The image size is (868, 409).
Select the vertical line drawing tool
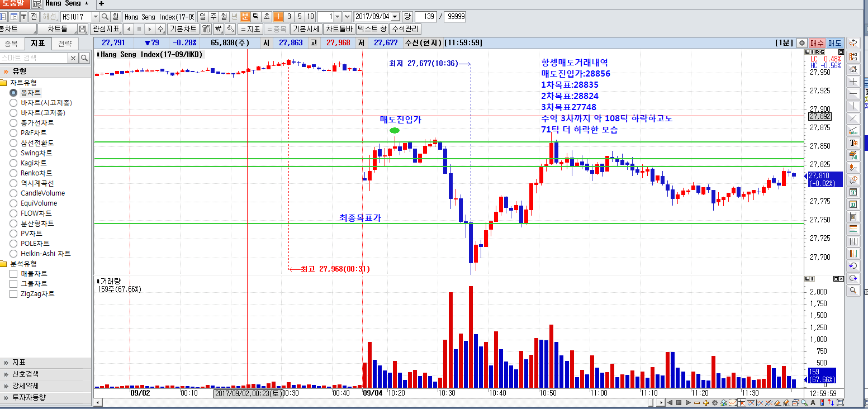853,106
